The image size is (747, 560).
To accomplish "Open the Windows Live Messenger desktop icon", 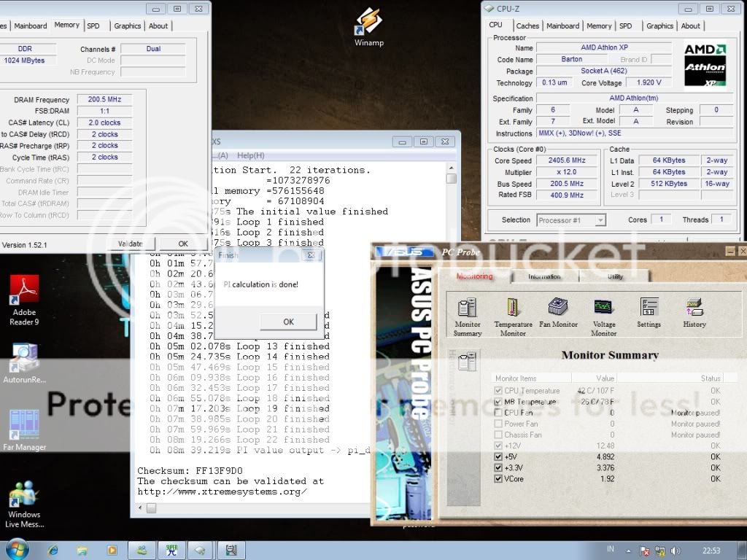I will coord(24,504).
